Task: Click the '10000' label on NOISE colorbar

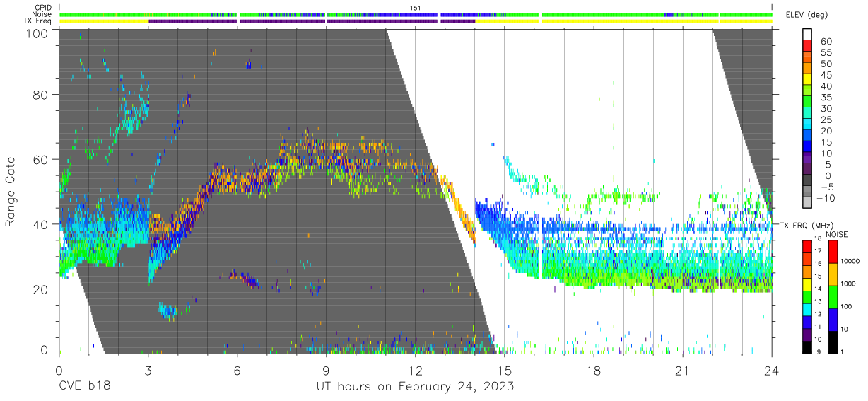Action: [x=850, y=260]
